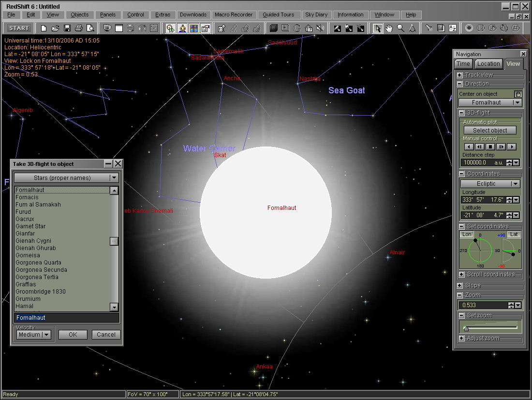Viewport: 532px width, 400px height.
Task: Switch to the Location tab
Action: pyautogui.click(x=488, y=64)
